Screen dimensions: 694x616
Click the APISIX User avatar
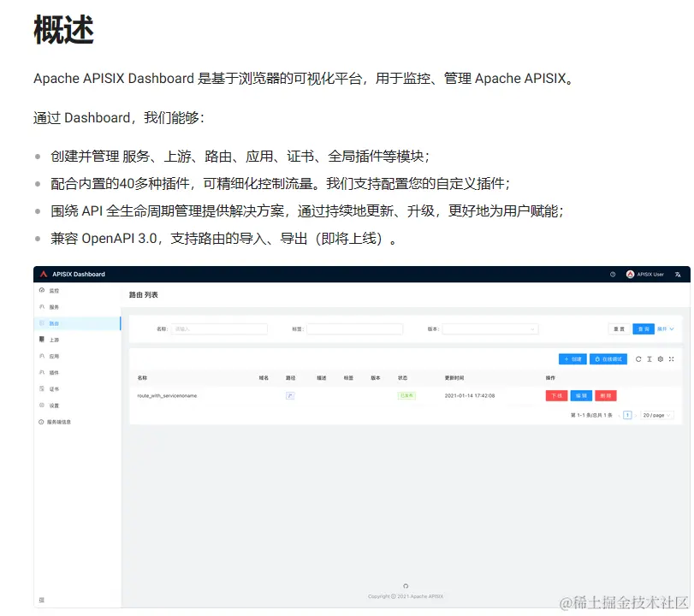point(631,275)
